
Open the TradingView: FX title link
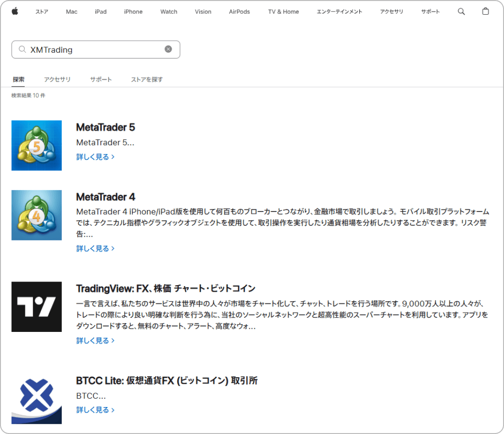pyautogui.click(x=165, y=288)
